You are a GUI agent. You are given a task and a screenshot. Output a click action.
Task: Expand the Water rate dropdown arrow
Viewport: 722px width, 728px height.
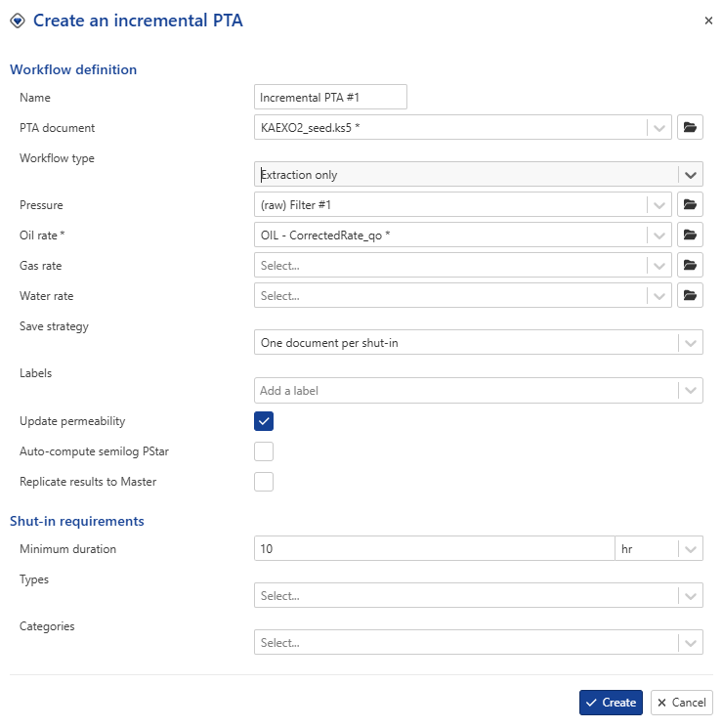coord(658,296)
